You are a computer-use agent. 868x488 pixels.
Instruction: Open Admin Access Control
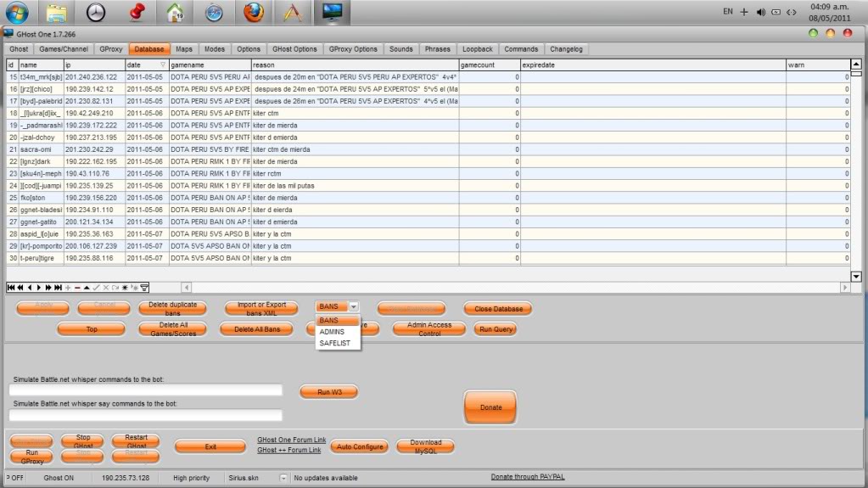tap(429, 329)
